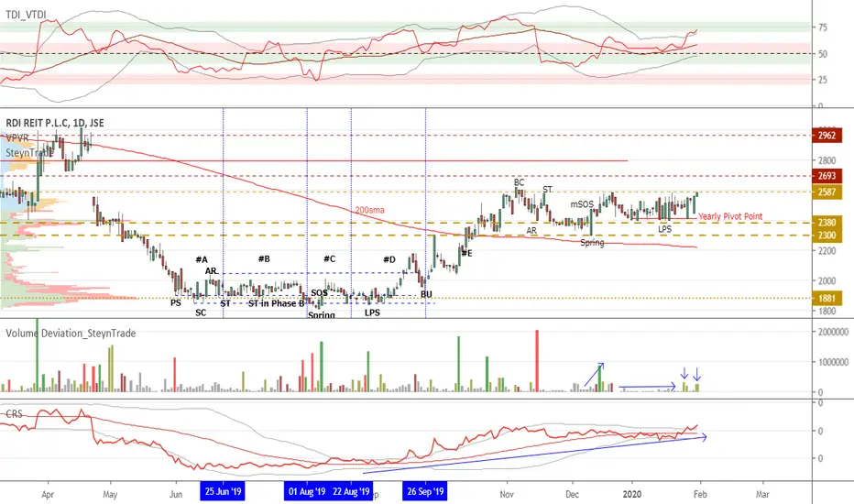
Task: Select the LPS label near Yearly Pivot Point
Action: coord(664,229)
